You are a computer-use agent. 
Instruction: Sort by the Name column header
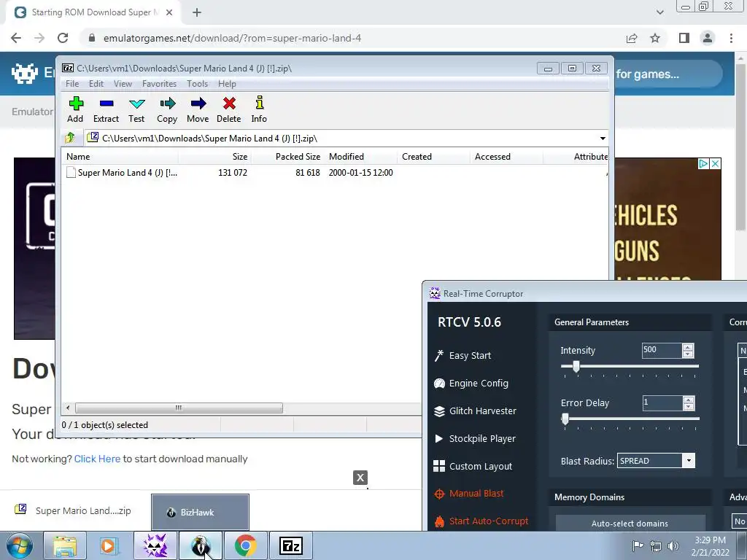coord(120,157)
